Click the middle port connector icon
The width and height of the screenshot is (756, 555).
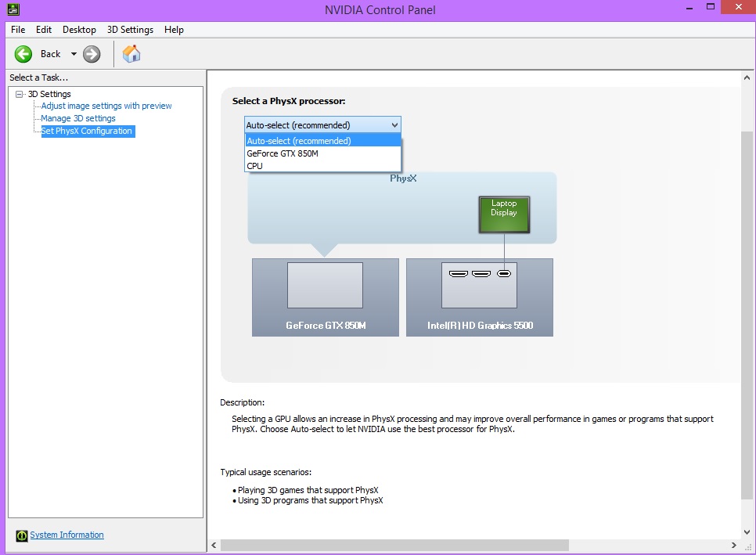point(481,273)
